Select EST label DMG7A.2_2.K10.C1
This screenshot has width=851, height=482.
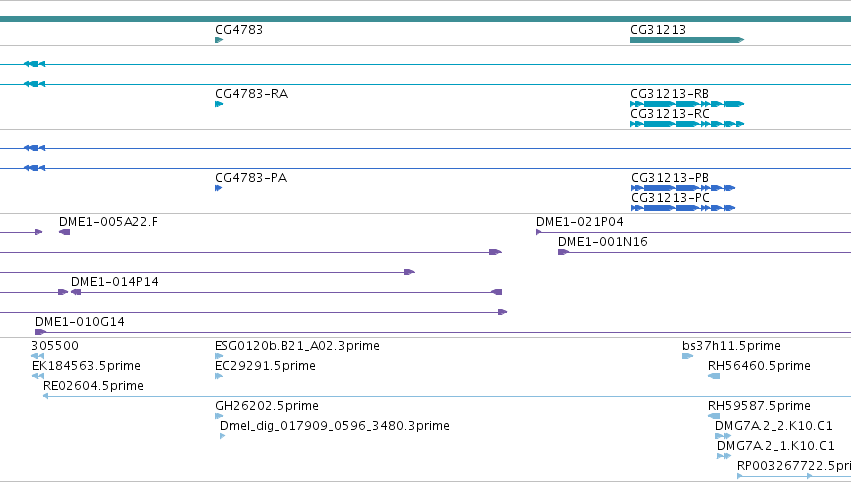pos(774,427)
